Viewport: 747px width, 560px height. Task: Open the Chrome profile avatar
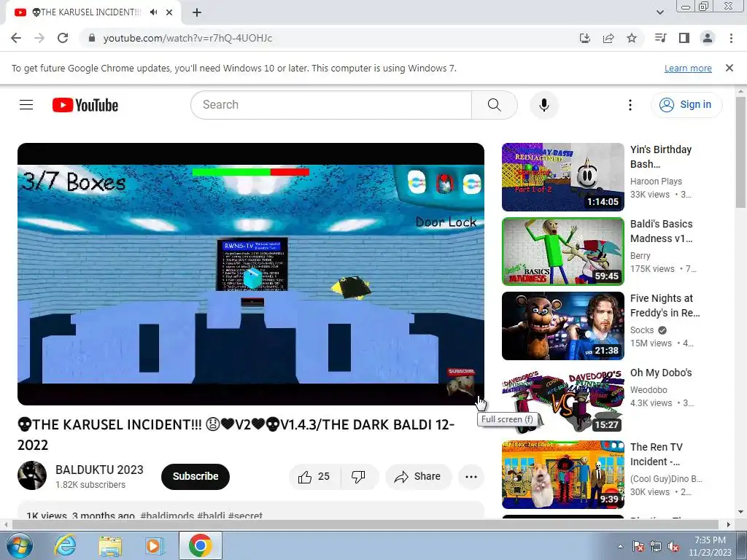(x=708, y=38)
